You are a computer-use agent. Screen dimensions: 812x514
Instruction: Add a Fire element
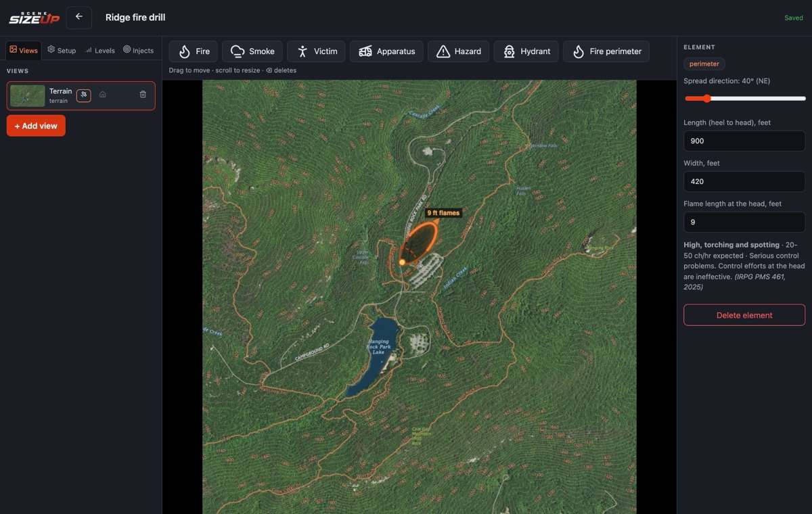point(194,51)
